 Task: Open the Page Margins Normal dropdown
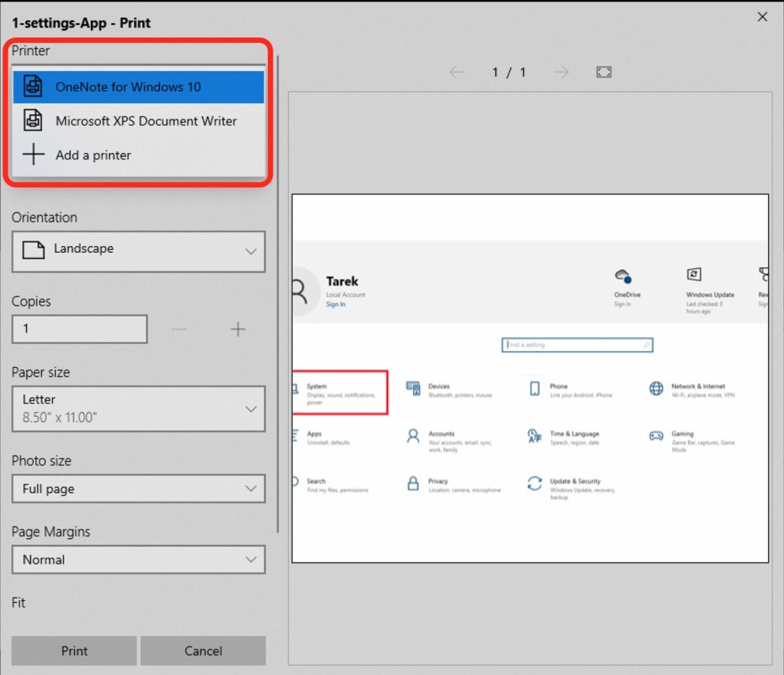click(x=139, y=559)
